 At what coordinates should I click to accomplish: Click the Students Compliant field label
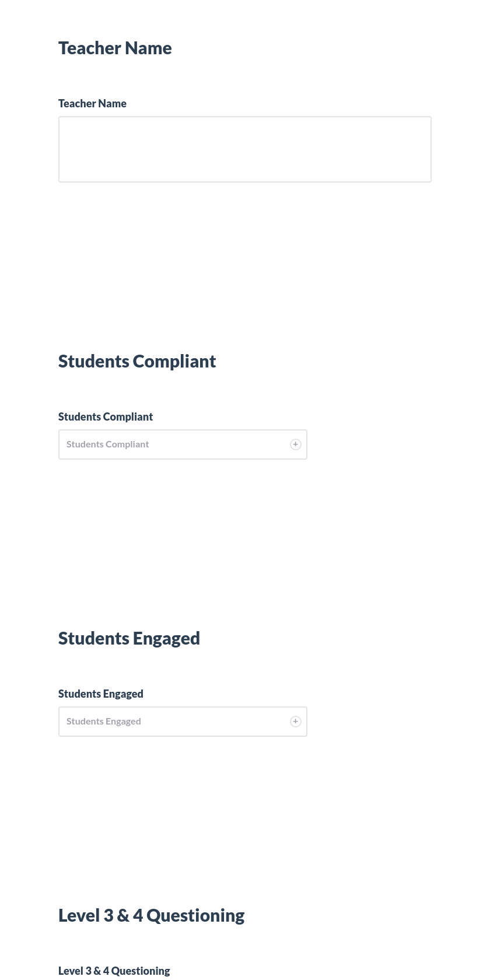[x=106, y=416]
